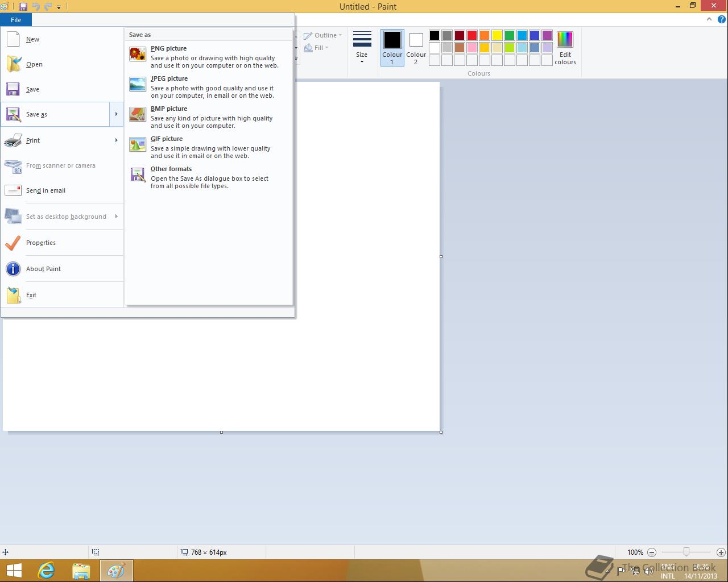Click About Paint entry

pyautogui.click(x=62, y=269)
